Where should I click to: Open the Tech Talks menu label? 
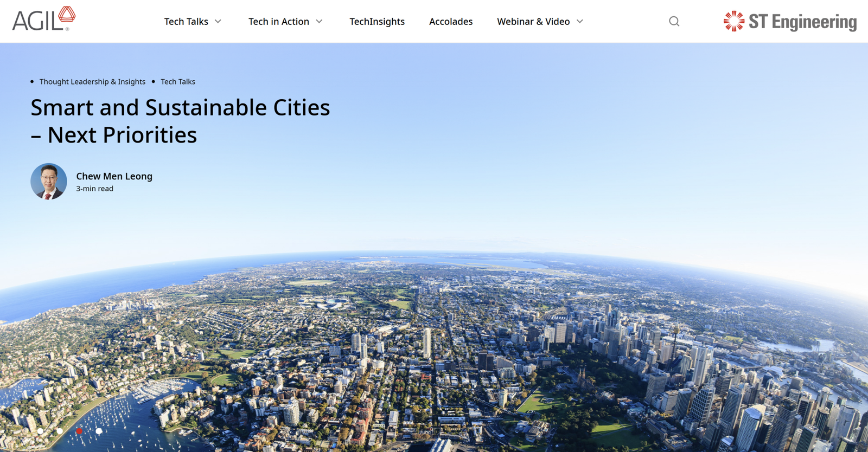pyautogui.click(x=186, y=22)
